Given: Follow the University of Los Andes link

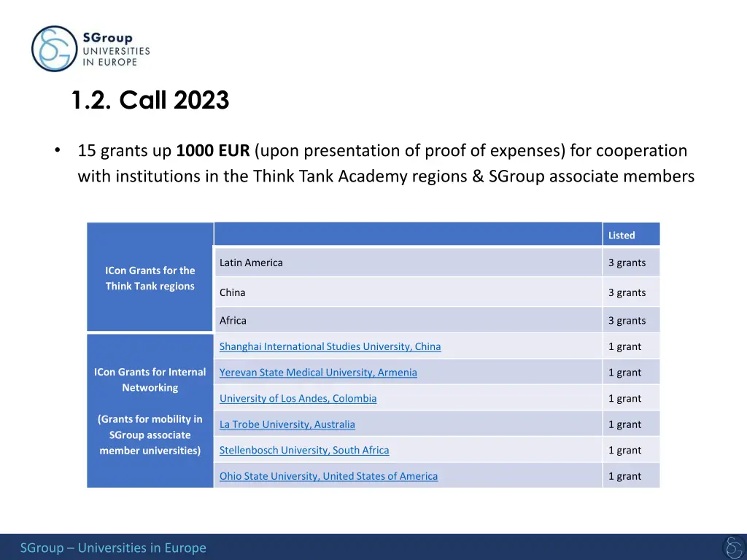Looking at the screenshot, I should [298, 399].
